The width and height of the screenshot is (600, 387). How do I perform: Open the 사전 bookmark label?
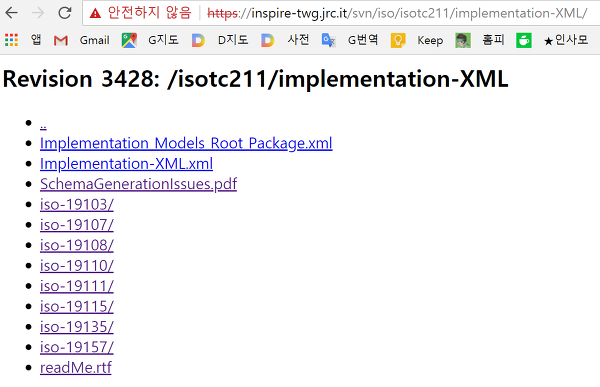[x=298, y=39]
